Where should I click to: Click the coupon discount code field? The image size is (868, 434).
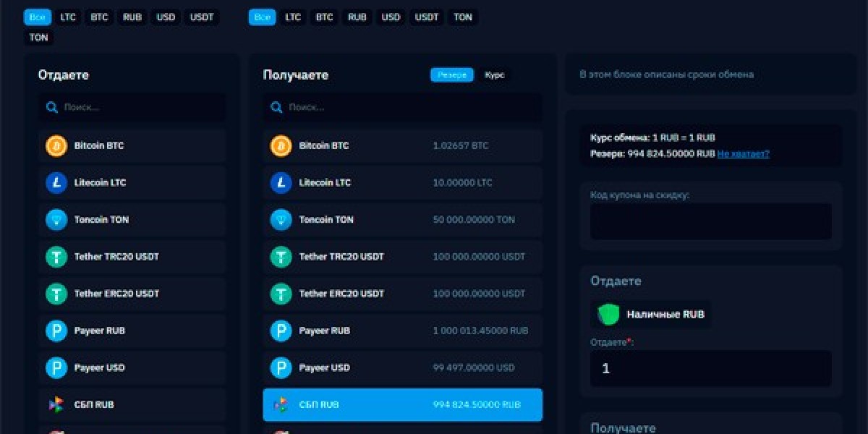[710, 221]
